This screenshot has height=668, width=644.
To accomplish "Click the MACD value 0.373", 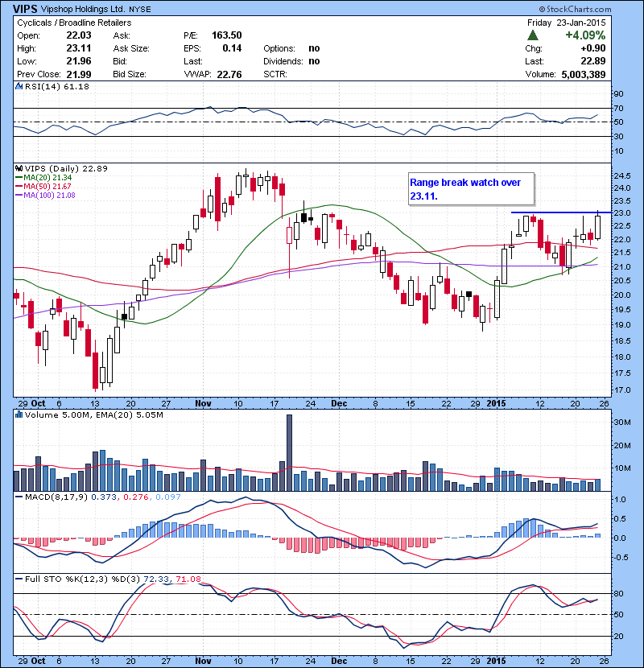I will tap(104, 497).
